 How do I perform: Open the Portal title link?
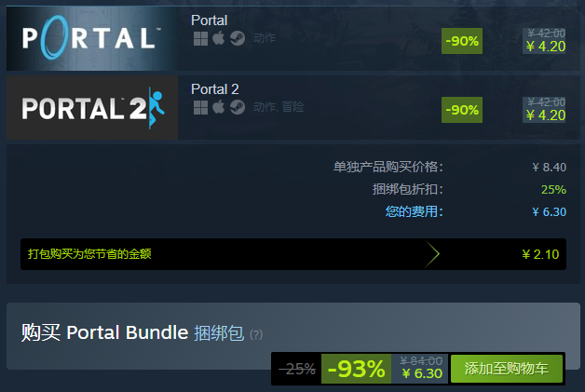click(209, 20)
